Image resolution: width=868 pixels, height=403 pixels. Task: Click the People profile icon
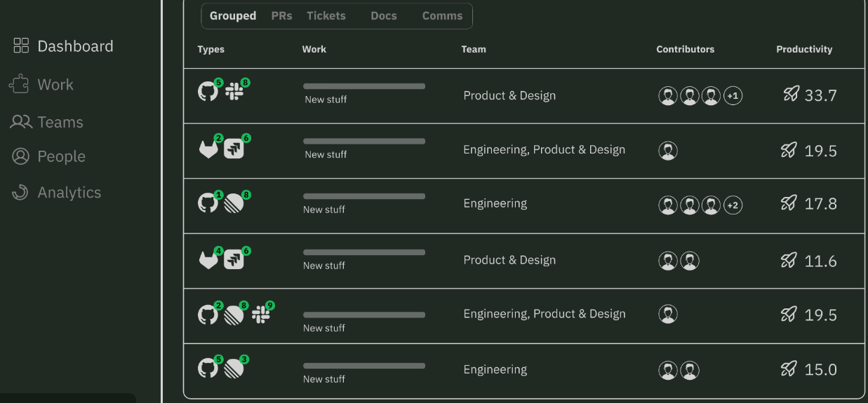point(21,156)
